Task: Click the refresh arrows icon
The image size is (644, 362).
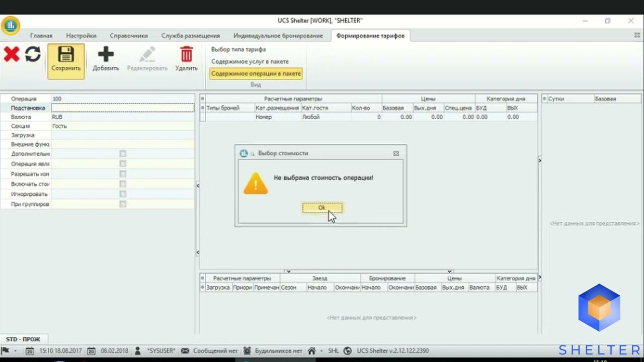Action: tap(33, 54)
